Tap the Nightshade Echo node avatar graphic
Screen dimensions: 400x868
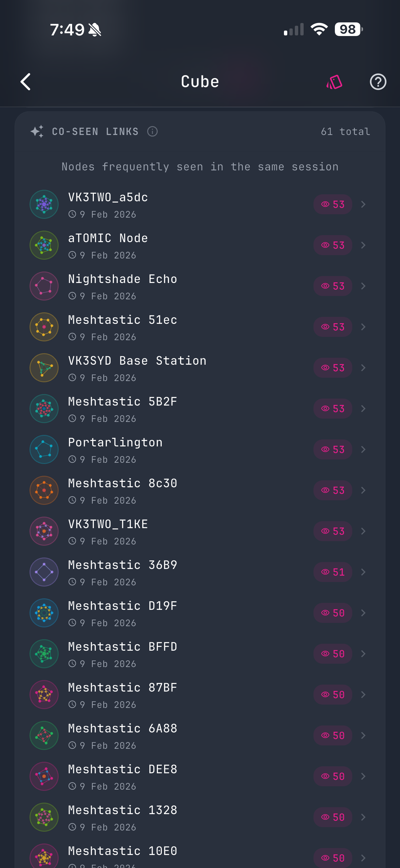(44, 286)
